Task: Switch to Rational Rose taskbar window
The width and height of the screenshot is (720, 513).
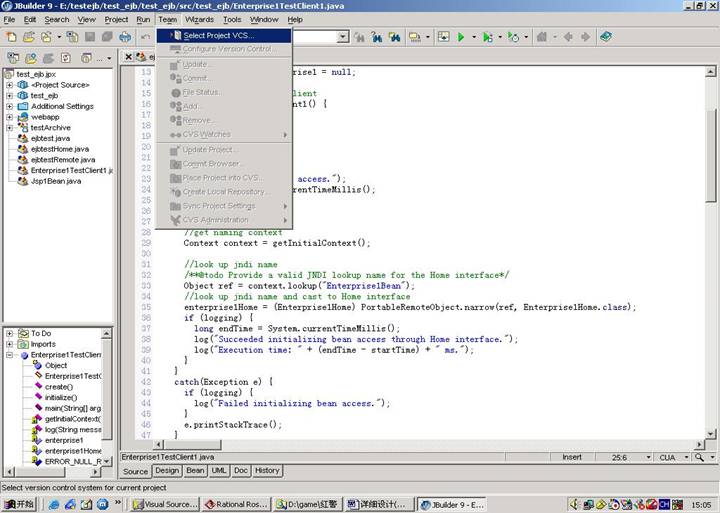Action: point(236,504)
